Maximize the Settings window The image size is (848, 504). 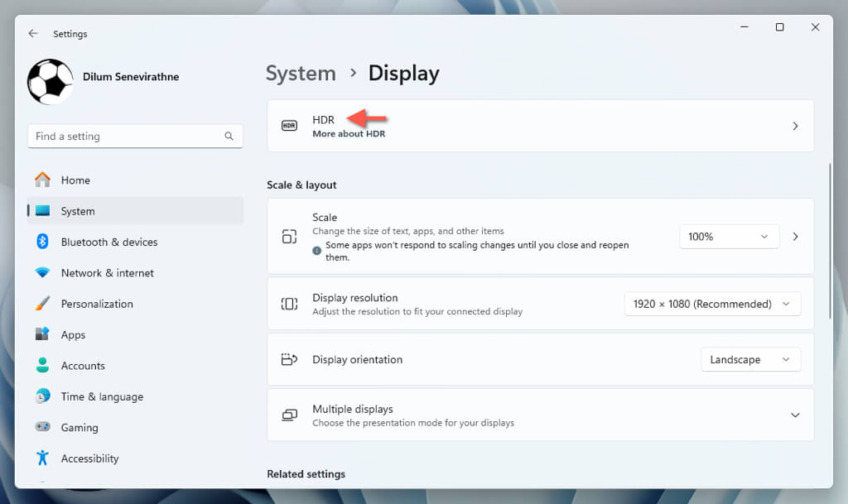click(x=780, y=27)
